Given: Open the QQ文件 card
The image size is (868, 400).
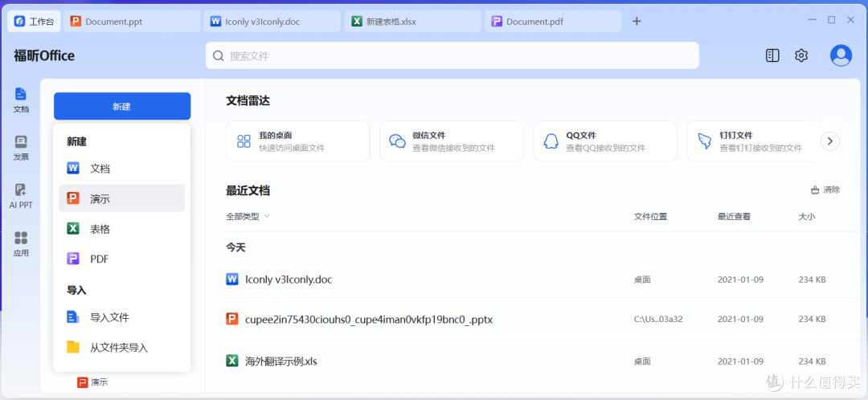Looking at the screenshot, I should [605, 141].
